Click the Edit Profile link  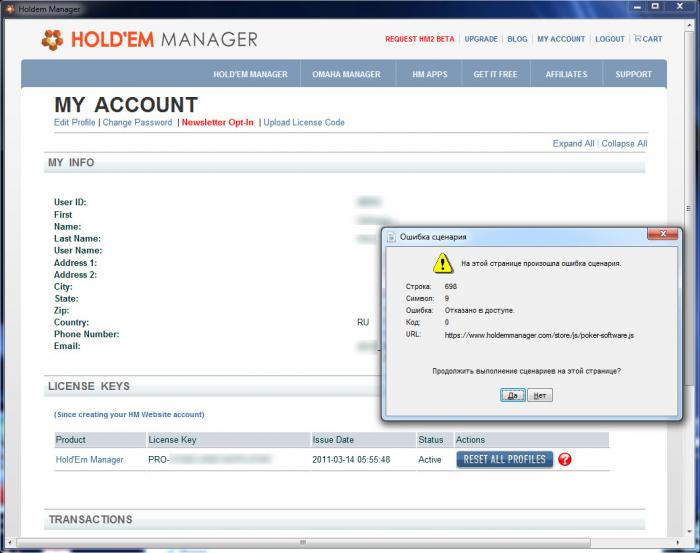[75, 122]
